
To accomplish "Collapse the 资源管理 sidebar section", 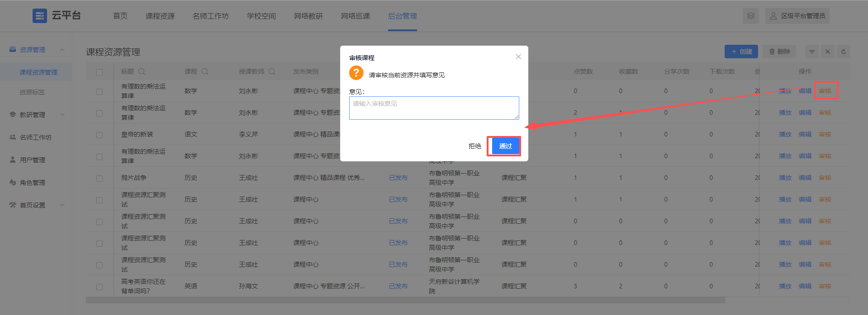I will [x=62, y=50].
